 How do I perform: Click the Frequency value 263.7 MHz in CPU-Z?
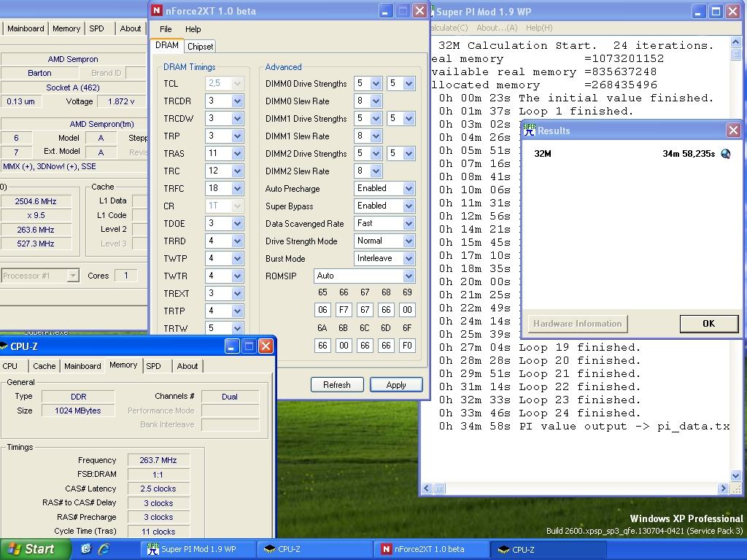pyautogui.click(x=158, y=460)
